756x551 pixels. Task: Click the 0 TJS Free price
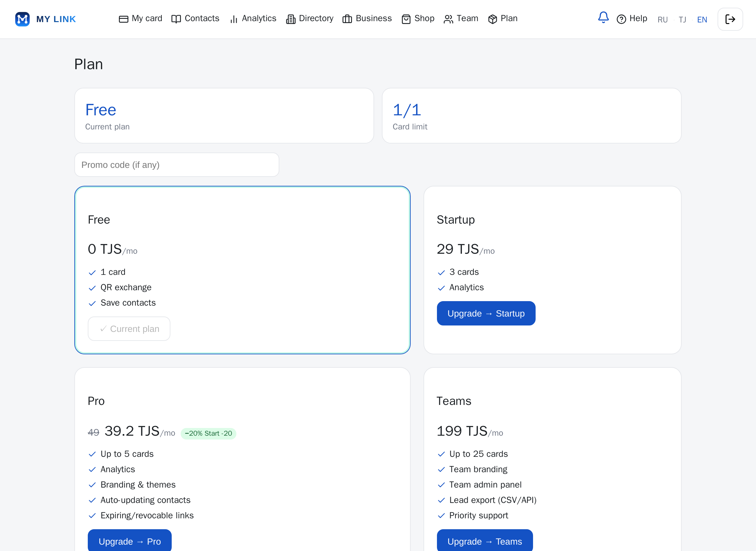[x=105, y=250]
